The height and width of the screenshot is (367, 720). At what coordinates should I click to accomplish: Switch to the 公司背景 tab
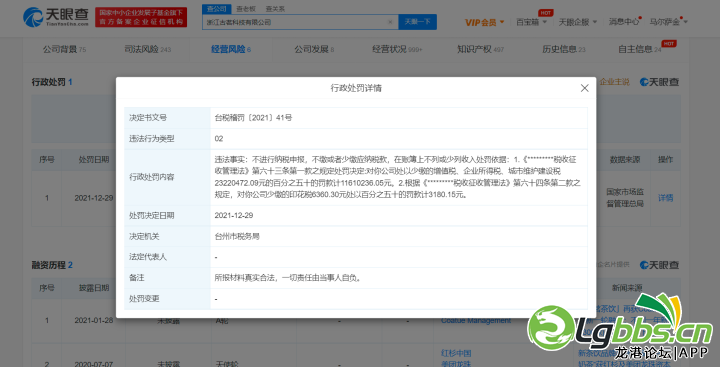(64, 49)
